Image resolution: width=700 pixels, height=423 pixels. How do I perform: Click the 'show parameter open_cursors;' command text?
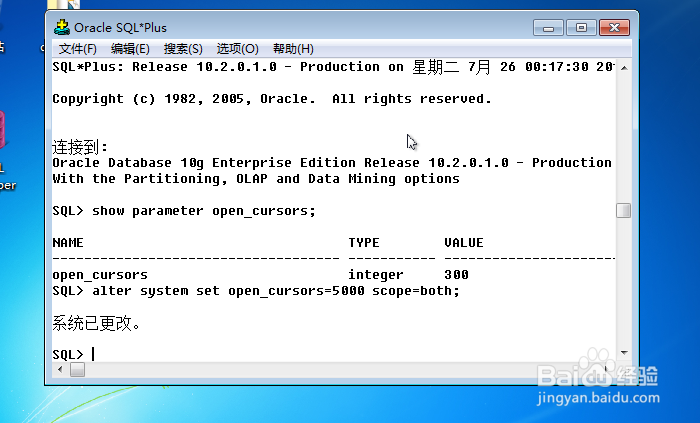click(204, 211)
